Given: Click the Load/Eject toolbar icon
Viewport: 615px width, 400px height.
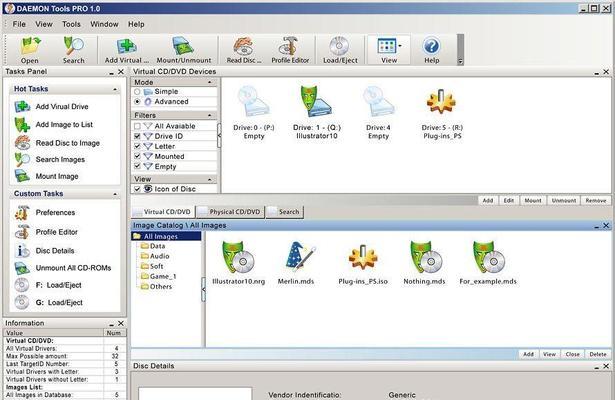Looking at the screenshot, I should [340, 50].
